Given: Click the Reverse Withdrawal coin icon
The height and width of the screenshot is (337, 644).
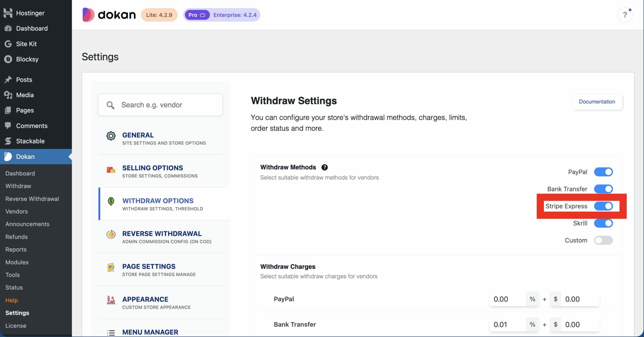Looking at the screenshot, I should click(x=111, y=234).
